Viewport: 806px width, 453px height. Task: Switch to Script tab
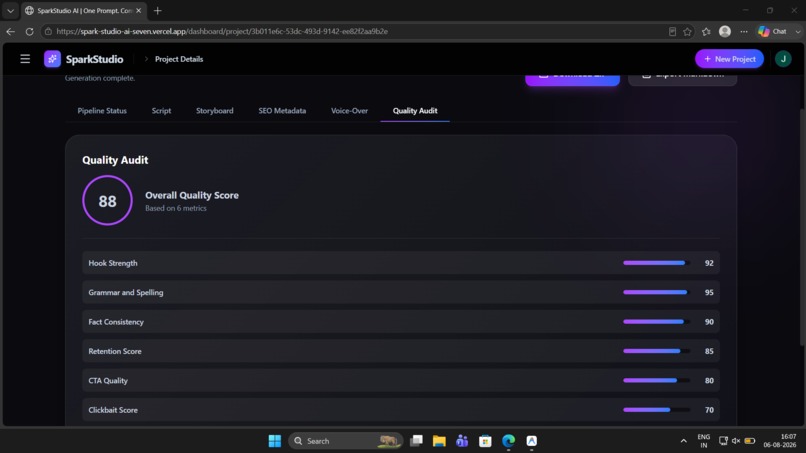161,111
